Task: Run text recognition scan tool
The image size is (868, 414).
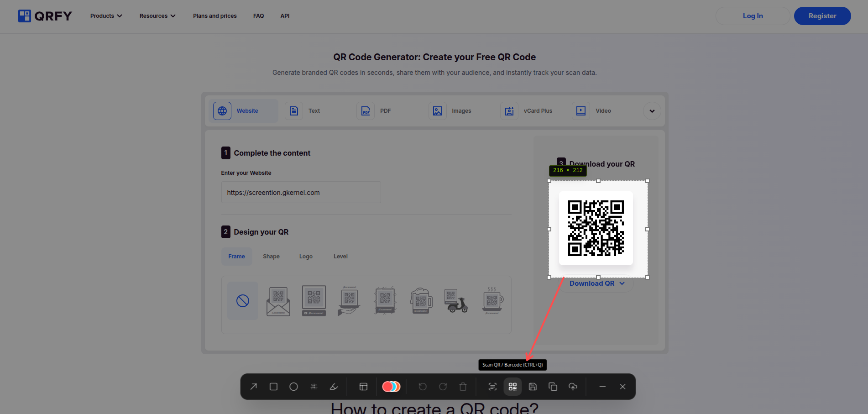Action: [x=492, y=387]
